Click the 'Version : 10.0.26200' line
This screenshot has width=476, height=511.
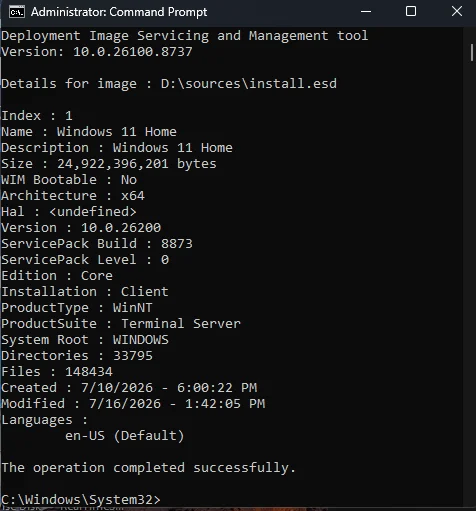point(81,228)
